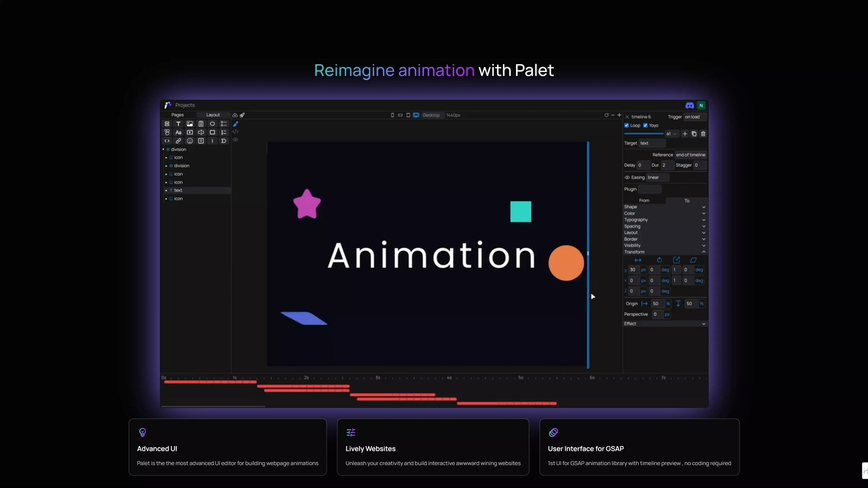
Task: Insert a stacked division container element
Action: pos(167,124)
